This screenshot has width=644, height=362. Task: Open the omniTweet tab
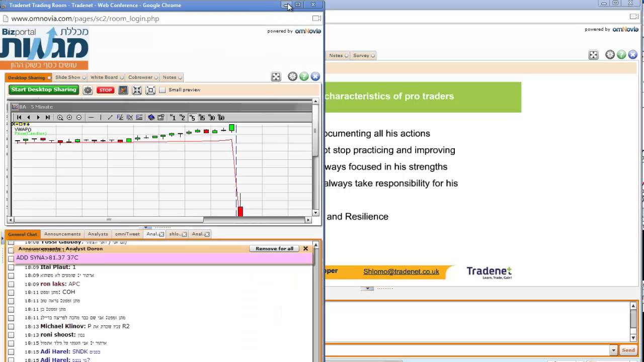pyautogui.click(x=127, y=234)
